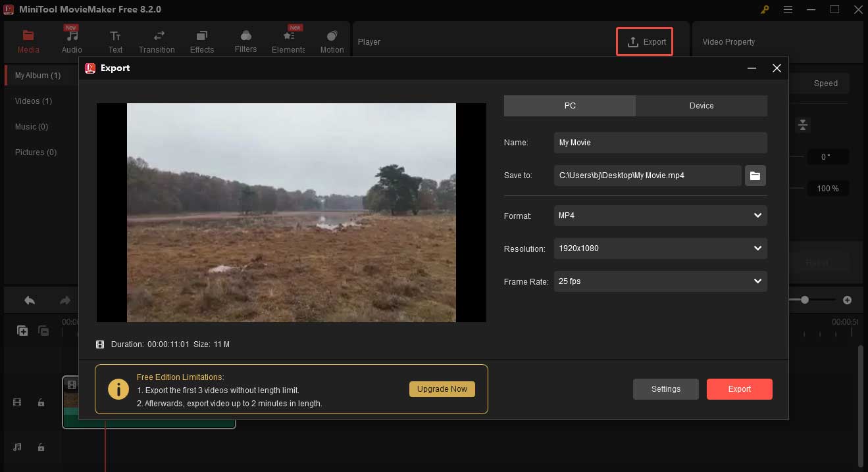Screen dimensions: 868x472
Task: Open export Settings
Action: pyautogui.click(x=666, y=389)
